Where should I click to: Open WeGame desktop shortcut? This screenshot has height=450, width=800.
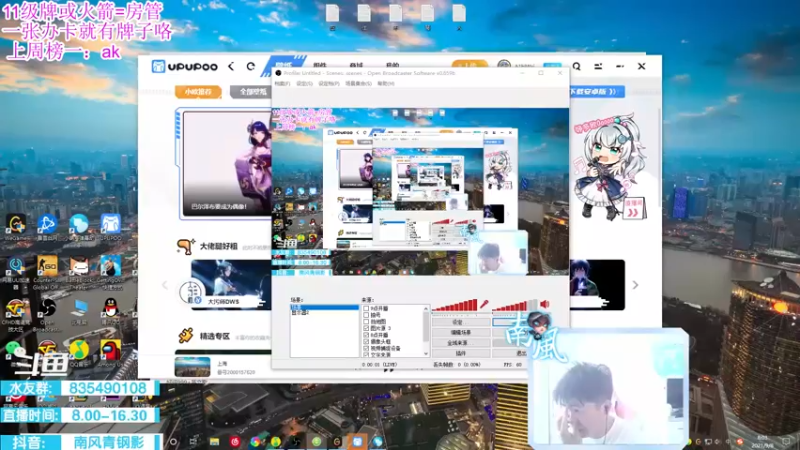pos(16,224)
